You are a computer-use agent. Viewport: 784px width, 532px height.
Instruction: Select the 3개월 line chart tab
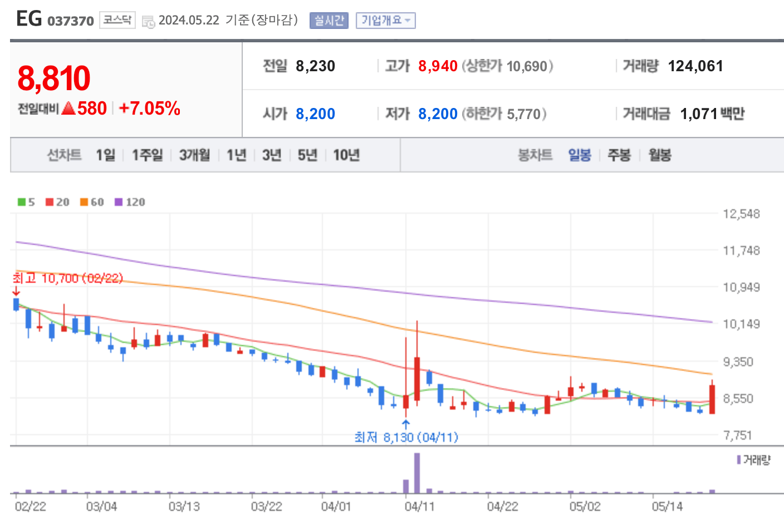pyautogui.click(x=195, y=155)
